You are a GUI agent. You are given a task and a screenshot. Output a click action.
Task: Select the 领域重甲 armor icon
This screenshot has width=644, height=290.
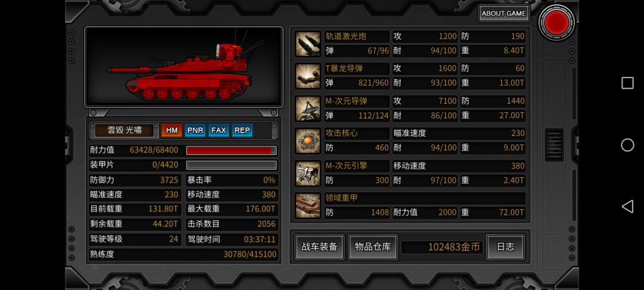click(308, 206)
